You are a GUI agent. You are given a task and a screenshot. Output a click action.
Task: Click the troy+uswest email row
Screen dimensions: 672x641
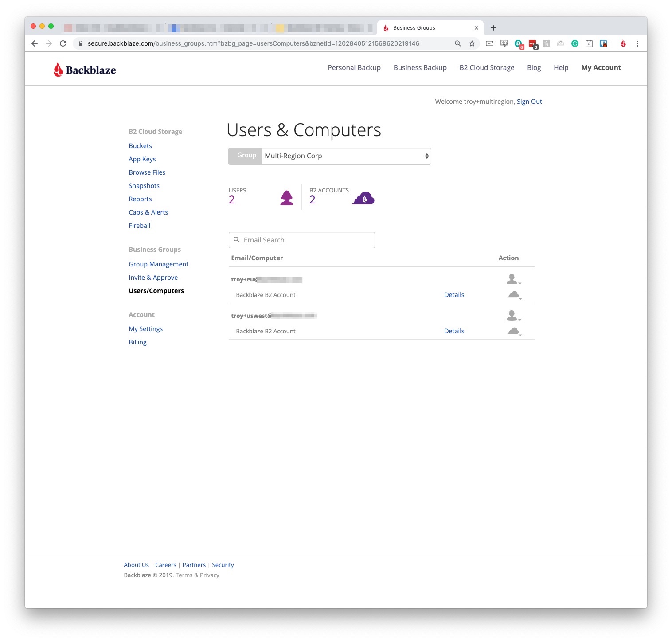274,316
